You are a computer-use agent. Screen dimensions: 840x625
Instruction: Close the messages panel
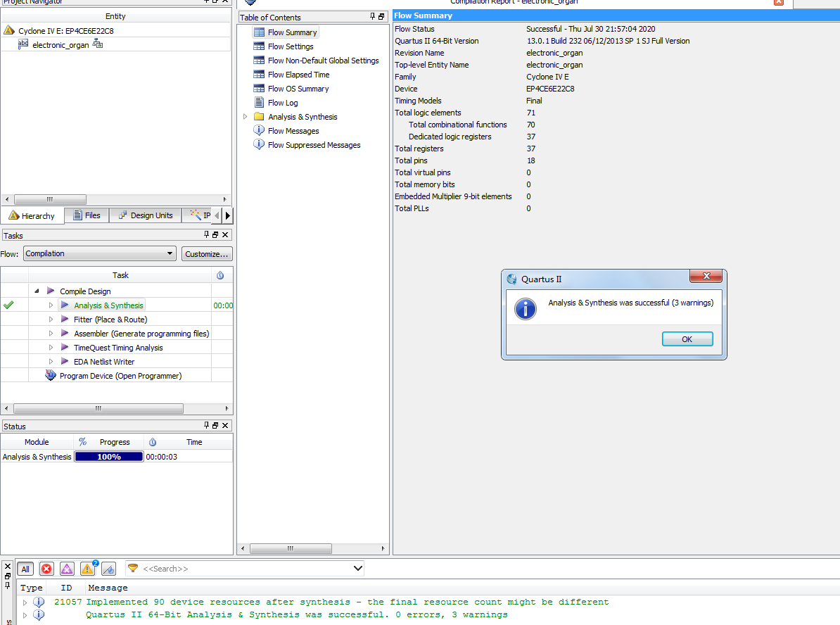8,566
